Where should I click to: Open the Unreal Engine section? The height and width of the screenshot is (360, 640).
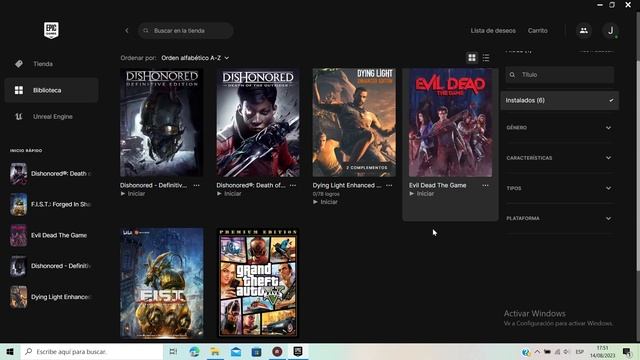51,116
